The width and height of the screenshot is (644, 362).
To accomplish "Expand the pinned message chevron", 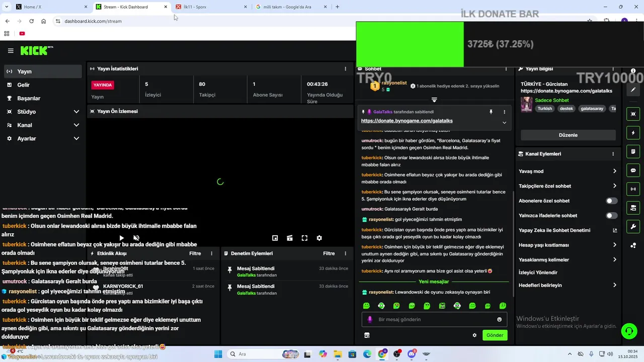I will (504, 122).
